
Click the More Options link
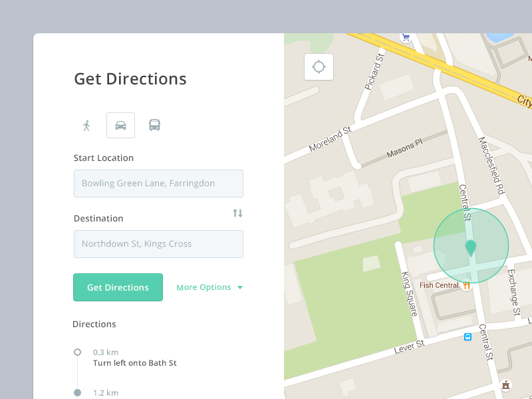pyautogui.click(x=203, y=287)
